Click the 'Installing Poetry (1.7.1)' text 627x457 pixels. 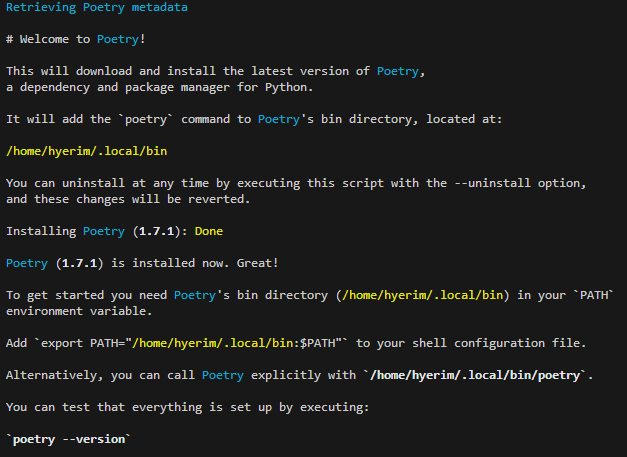pos(96,231)
